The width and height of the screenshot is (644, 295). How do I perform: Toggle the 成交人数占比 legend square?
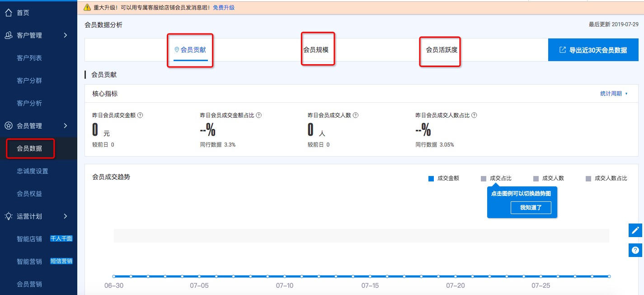click(x=588, y=179)
